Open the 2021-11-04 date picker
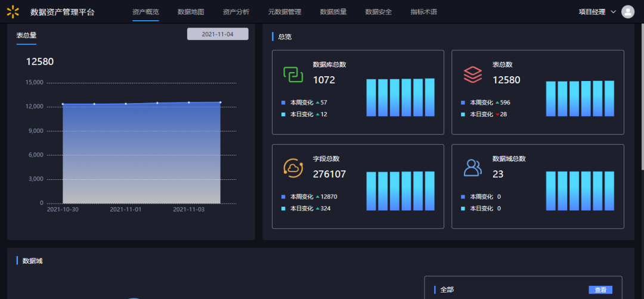 218,34
